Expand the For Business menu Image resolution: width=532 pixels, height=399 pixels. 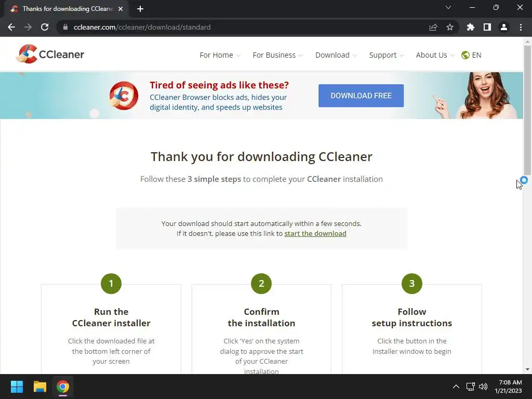point(277,55)
